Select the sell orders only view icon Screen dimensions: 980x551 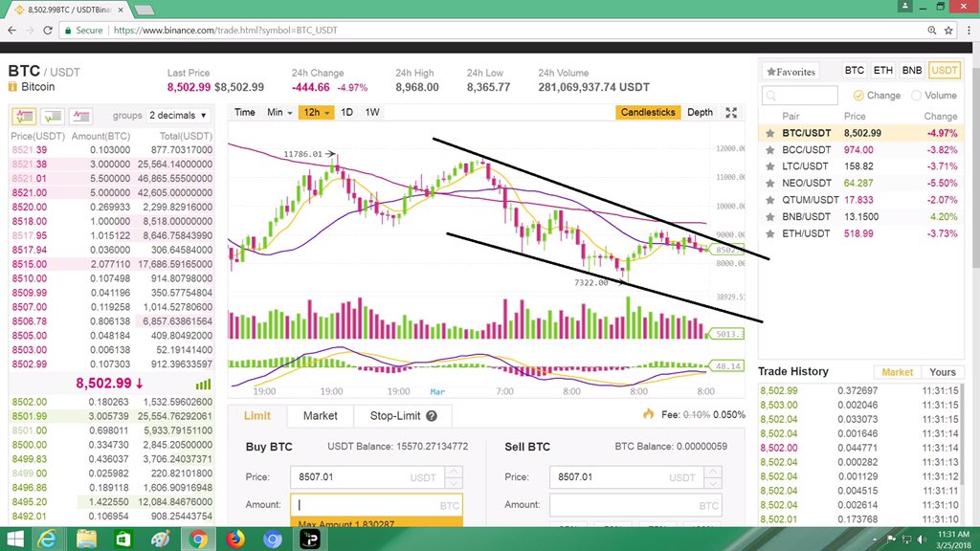point(80,116)
